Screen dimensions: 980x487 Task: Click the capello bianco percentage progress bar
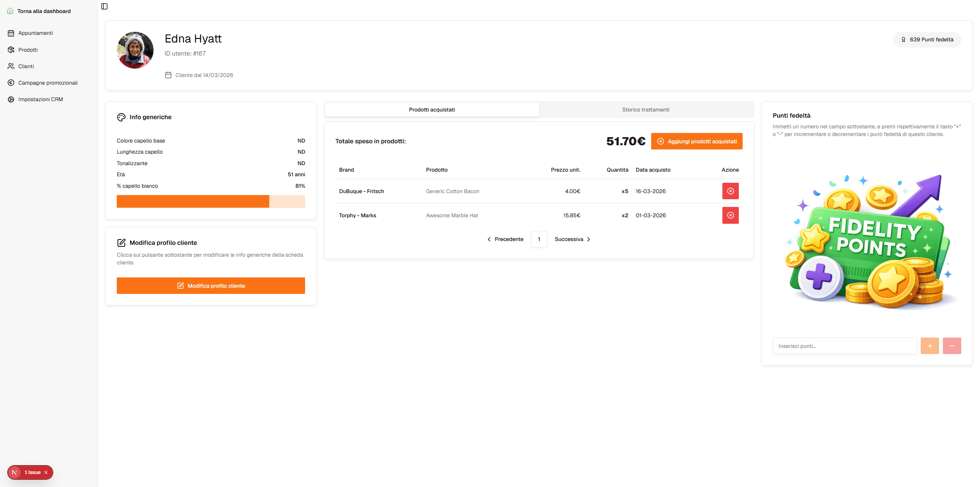pyautogui.click(x=211, y=201)
